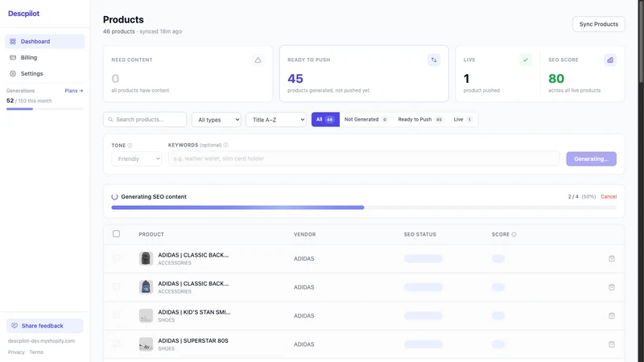
Task: Click the generations usage bar in the sidebar
Action: pos(45,109)
